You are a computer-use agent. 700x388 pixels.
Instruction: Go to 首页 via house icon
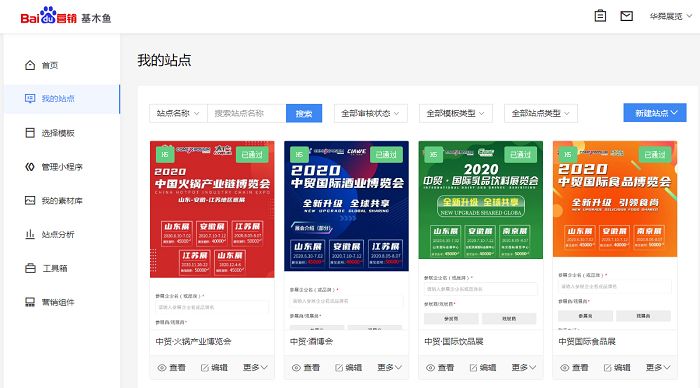pyautogui.click(x=30, y=65)
